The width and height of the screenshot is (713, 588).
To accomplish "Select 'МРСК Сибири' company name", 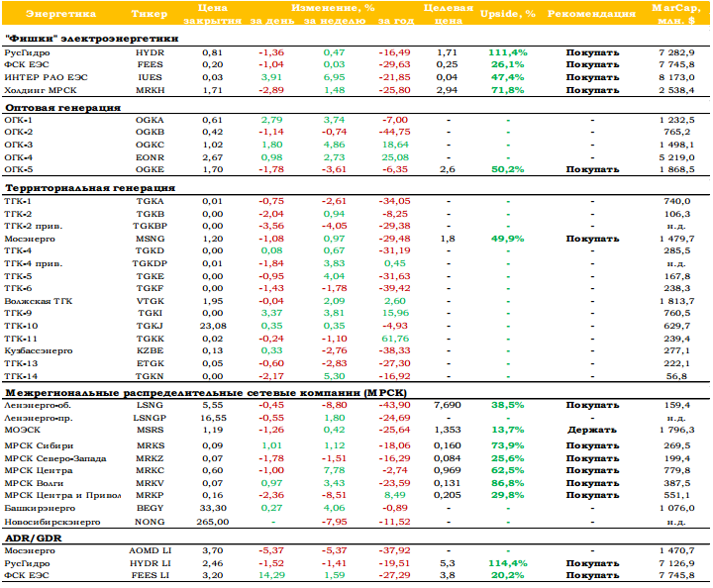I will click(x=39, y=445).
